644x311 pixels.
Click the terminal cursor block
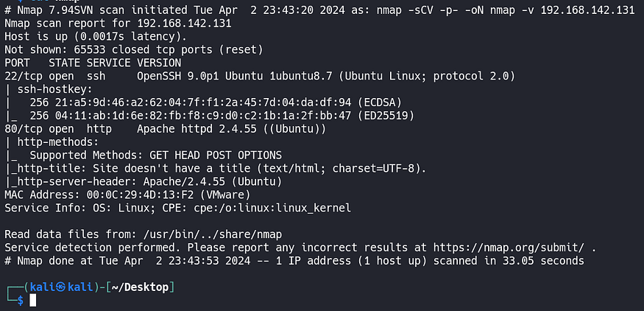tap(32, 300)
